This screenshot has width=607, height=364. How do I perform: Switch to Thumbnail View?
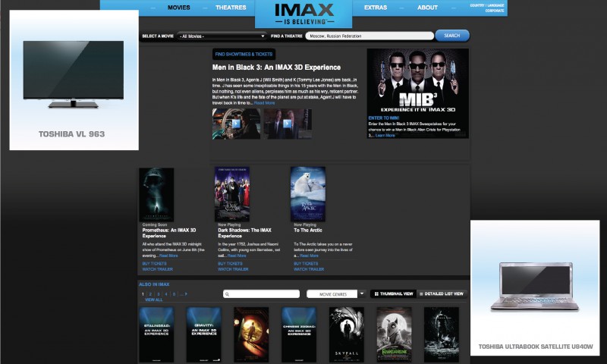coord(393,294)
